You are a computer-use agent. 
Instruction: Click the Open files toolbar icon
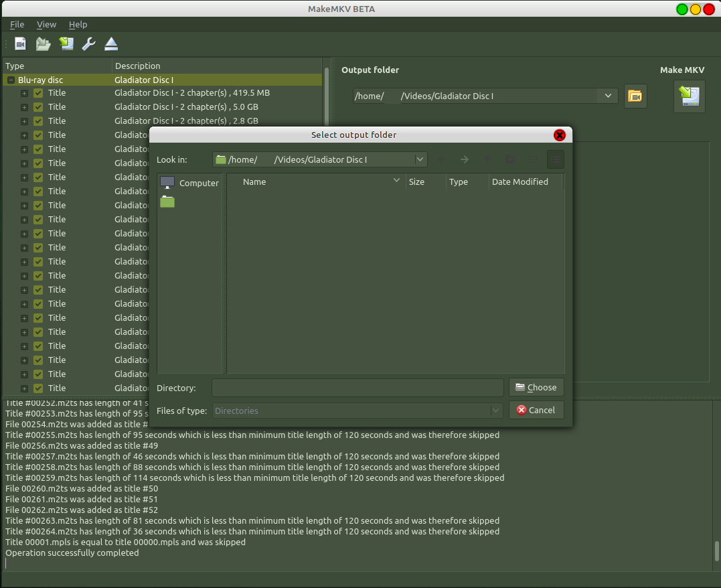tap(20, 44)
